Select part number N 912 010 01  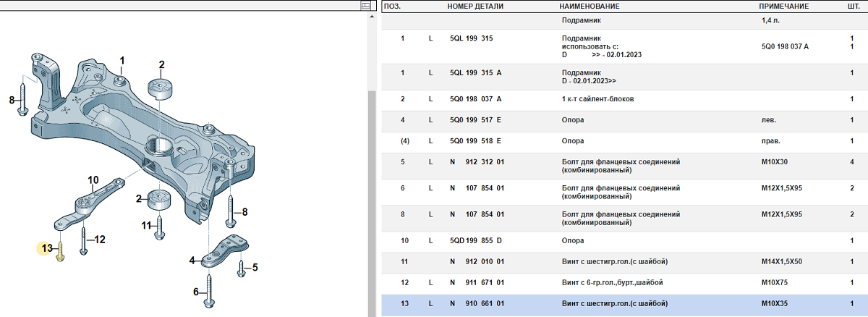[x=477, y=261]
